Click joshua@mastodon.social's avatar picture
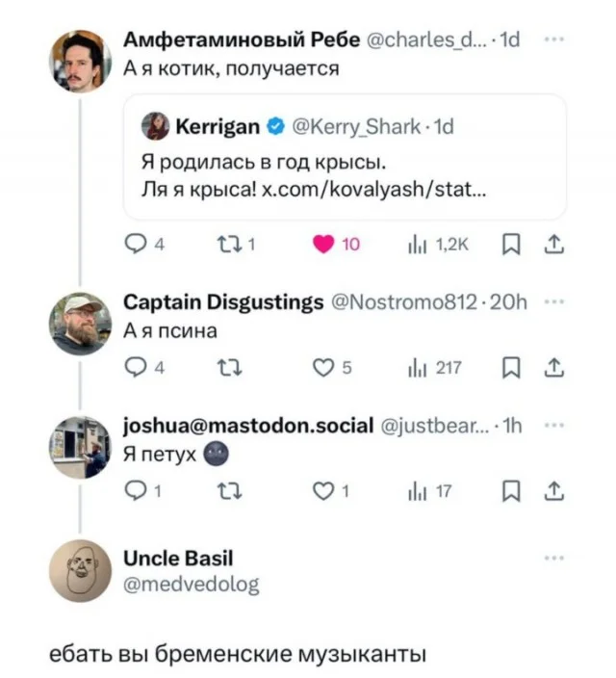The image size is (616, 678). tap(80, 447)
